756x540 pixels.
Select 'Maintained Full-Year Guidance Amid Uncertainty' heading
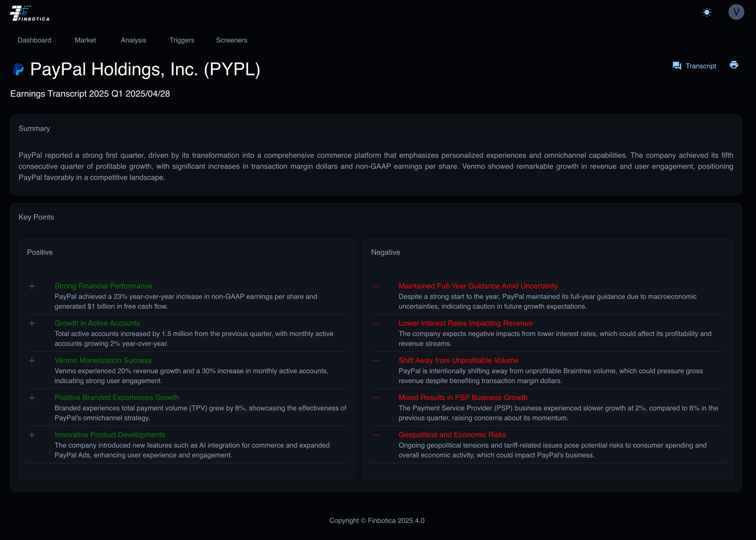[x=478, y=286]
